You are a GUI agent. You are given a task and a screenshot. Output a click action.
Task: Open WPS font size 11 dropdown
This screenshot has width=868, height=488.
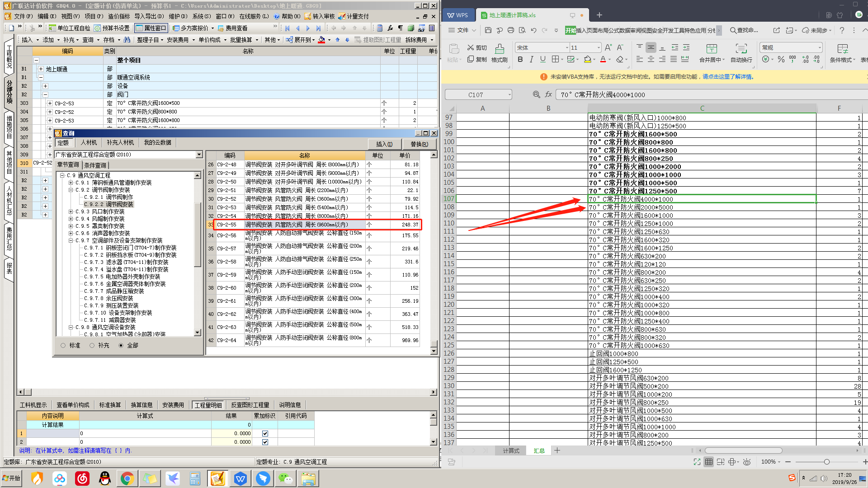[599, 47]
